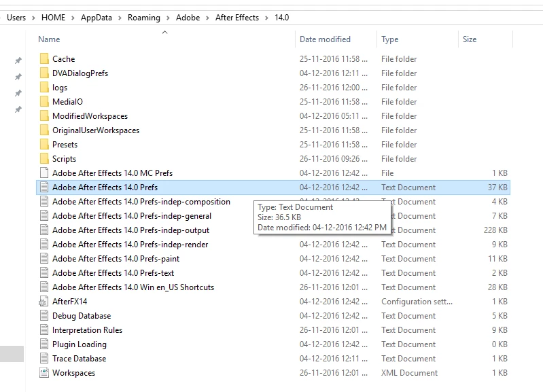The width and height of the screenshot is (543, 392).
Task: Go to AppData in the address bar
Action: point(97,18)
